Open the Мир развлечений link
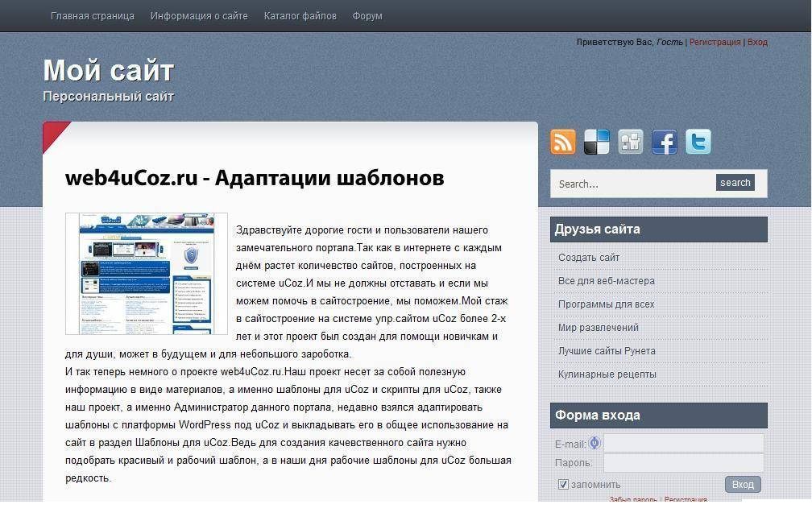812x525 pixels. pyautogui.click(x=598, y=327)
